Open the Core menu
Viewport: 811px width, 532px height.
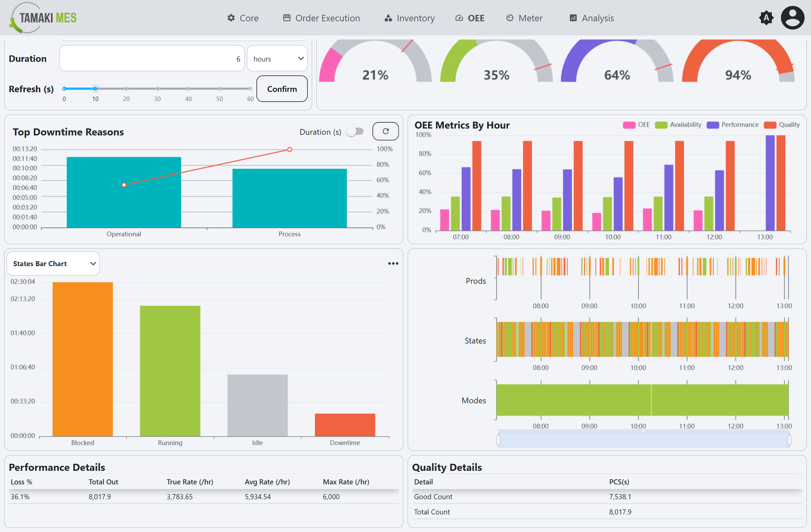pos(243,18)
